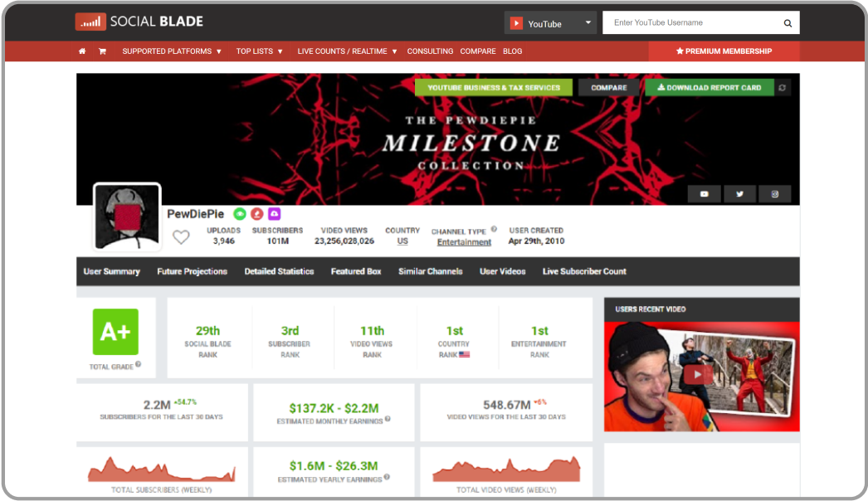Click the PewDiePie profile avatar
This screenshot has width=868, height=501.
[127, 216]
